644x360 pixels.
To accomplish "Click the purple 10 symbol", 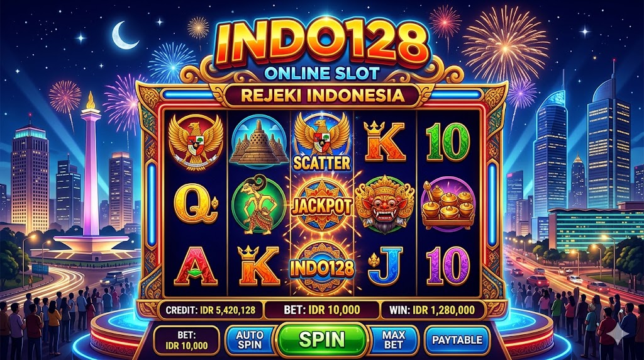I will pos(448,266).
